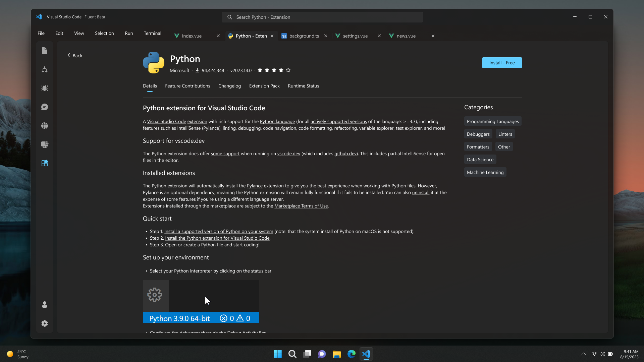The image size is (644, 362).
Task: Open the Marketplace Terms of Use link
Action: 301,206
